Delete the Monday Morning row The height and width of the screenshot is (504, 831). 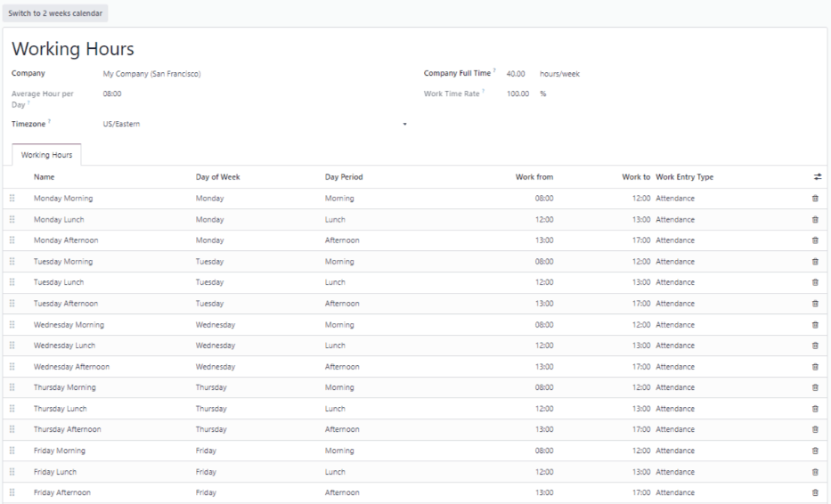815,198
